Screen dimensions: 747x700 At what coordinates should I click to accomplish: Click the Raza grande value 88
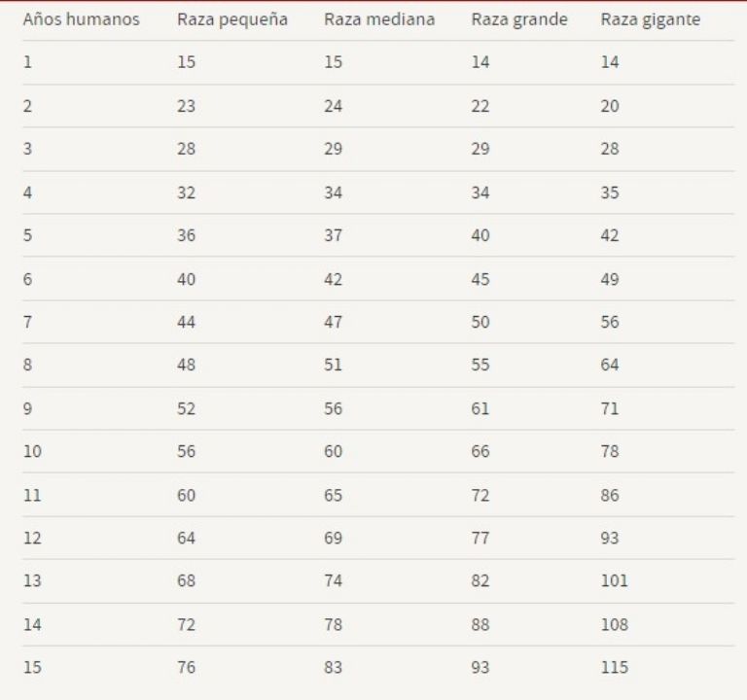[x=480, y=624]
